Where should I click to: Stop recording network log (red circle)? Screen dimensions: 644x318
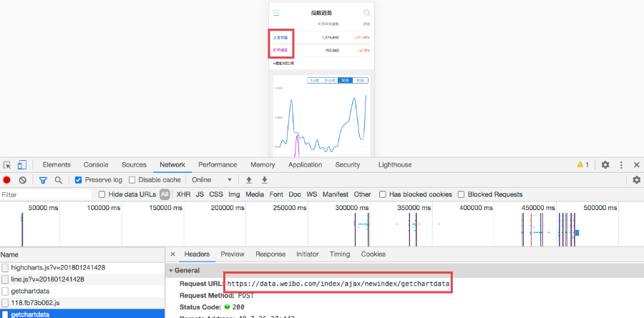coord(7,180)
